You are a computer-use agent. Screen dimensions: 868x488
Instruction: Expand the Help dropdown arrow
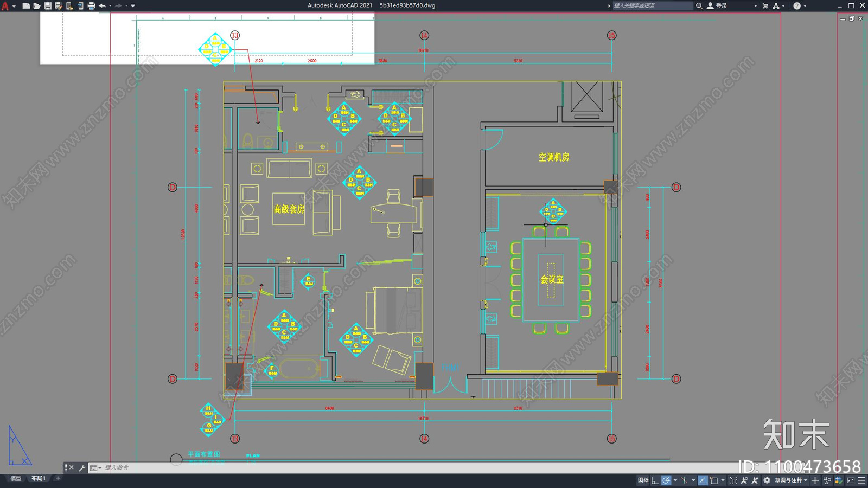(x=805, y=5)
